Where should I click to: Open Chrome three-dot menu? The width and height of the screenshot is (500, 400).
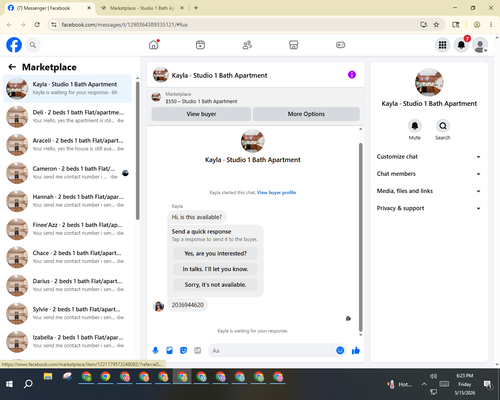[491, 25]
